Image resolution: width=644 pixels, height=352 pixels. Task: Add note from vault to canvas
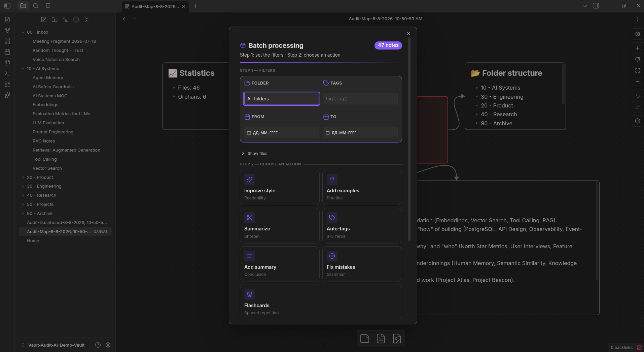tap(381, 339)
